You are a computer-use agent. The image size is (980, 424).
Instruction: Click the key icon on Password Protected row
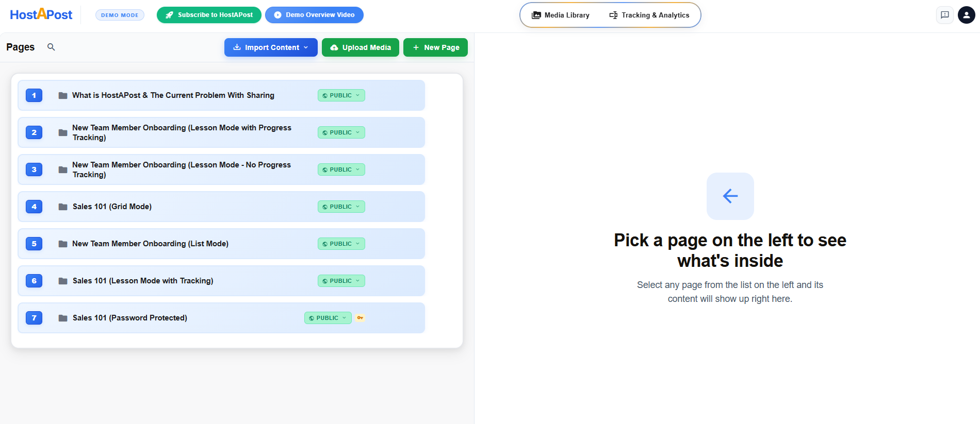click(360, 318)
